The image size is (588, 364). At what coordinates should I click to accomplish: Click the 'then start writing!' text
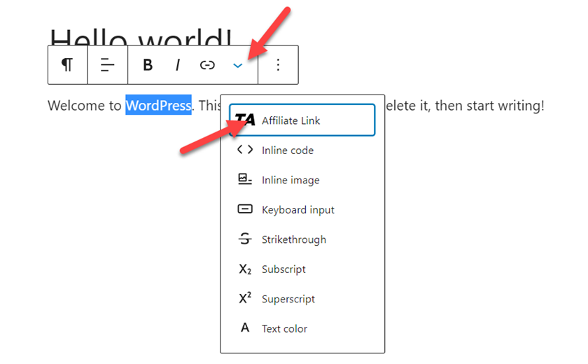[x=489, y=106]
